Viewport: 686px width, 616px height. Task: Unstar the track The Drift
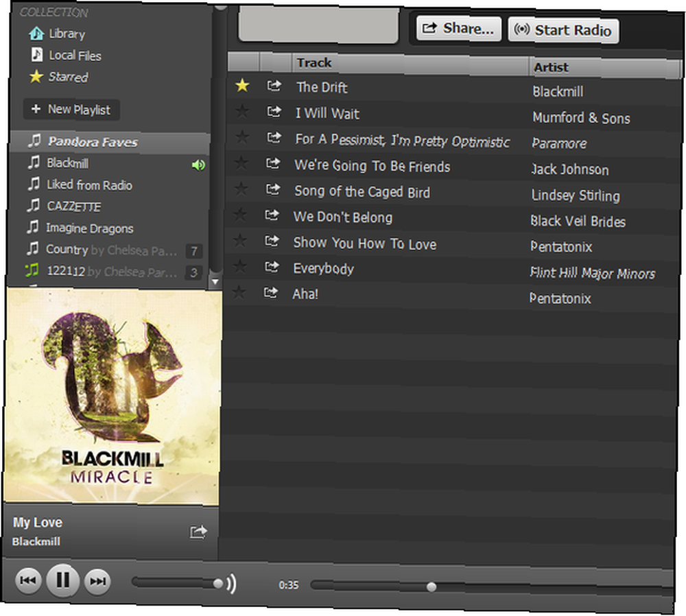[242, 85]
